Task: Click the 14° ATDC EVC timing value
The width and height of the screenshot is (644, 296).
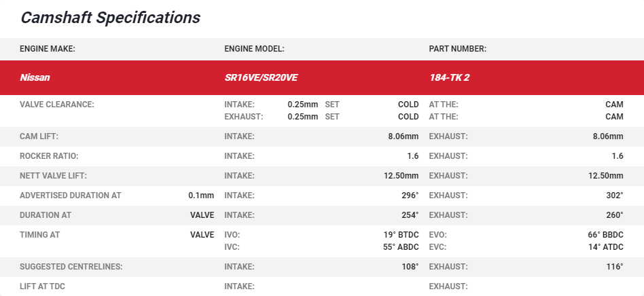Action: pos(605,247)
